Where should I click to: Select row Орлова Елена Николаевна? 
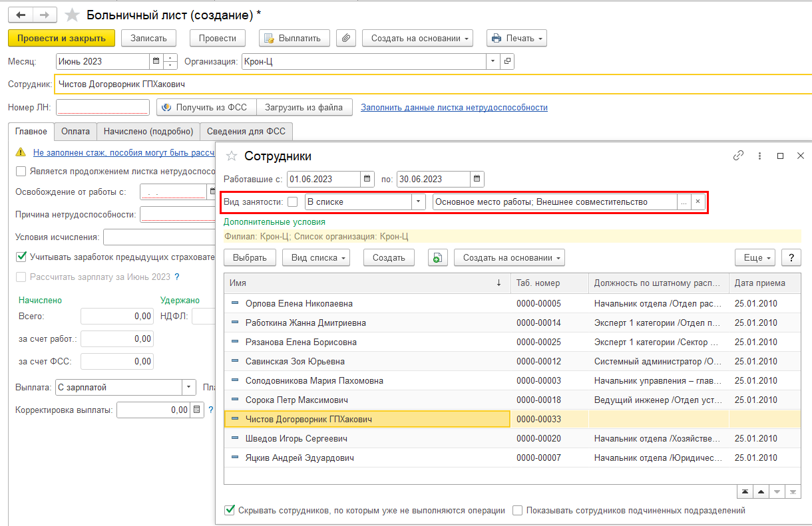[512, 303]
